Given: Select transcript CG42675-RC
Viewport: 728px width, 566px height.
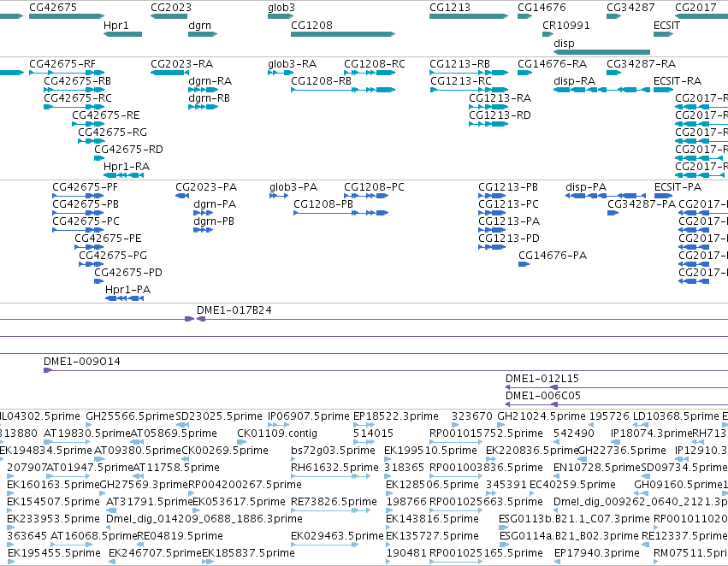Looking at the screenshot, I should (x=74, y=107).
